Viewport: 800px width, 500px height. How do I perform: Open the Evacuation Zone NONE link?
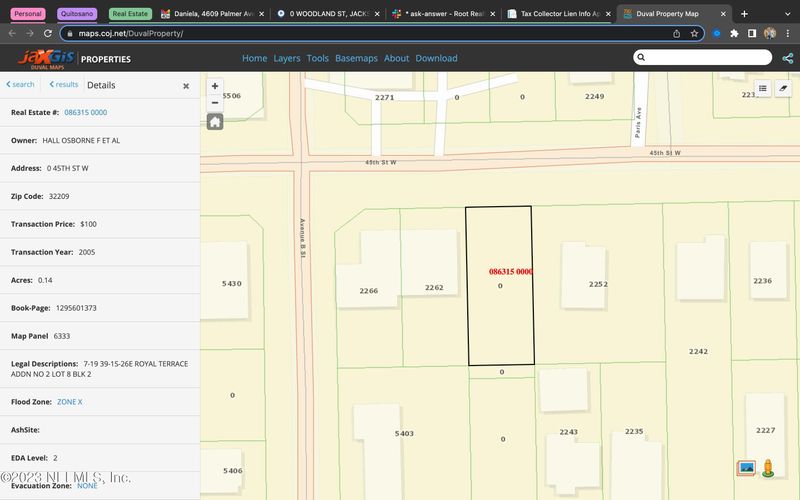(x=87, y=486)
